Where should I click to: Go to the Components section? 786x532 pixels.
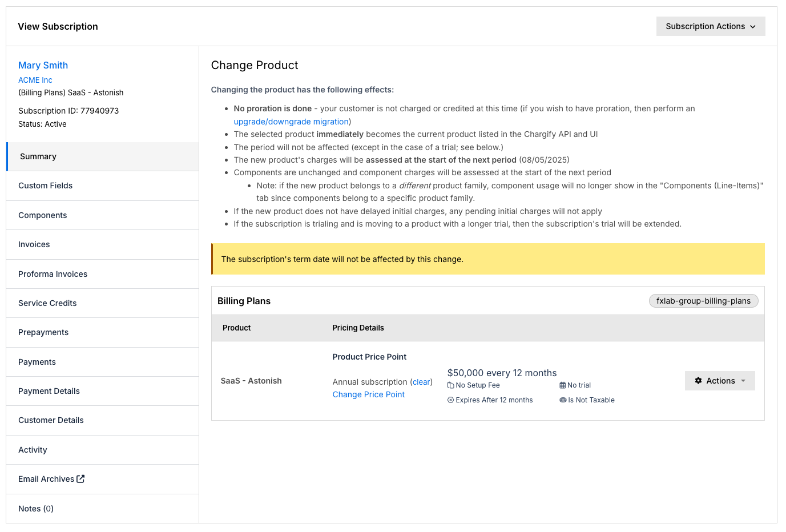[103, 215]
